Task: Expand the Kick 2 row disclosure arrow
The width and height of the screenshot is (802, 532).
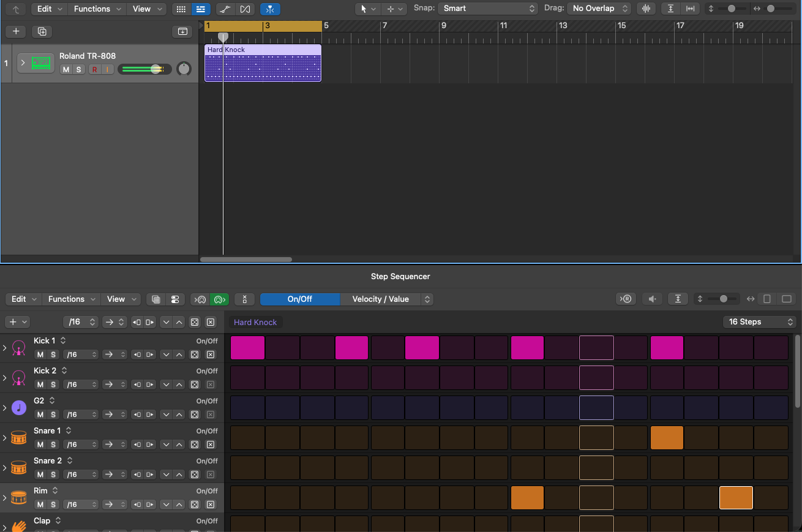Action: tap(5, 378)
